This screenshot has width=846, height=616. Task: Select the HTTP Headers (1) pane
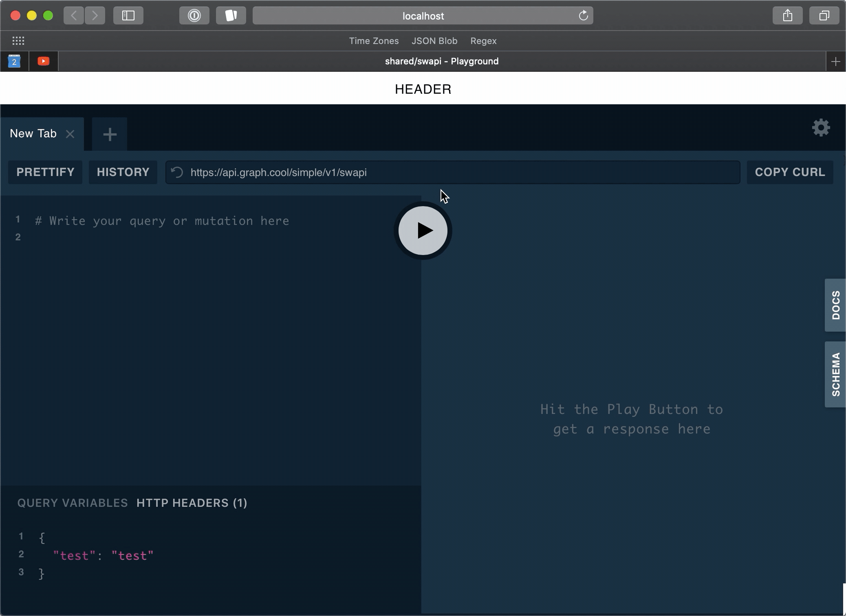[x=192, y=503]
